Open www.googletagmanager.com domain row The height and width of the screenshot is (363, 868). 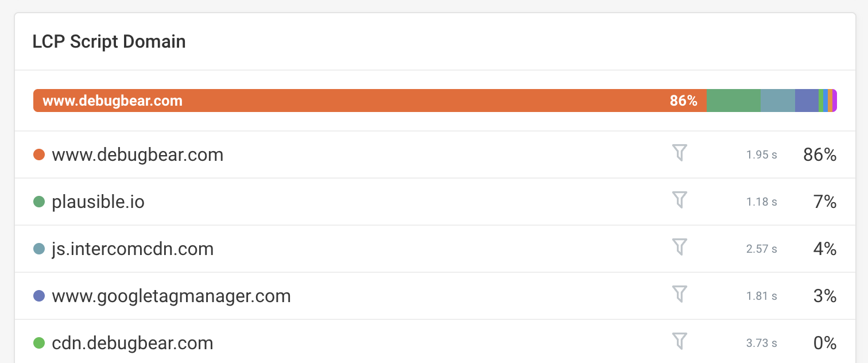[435, 296]
